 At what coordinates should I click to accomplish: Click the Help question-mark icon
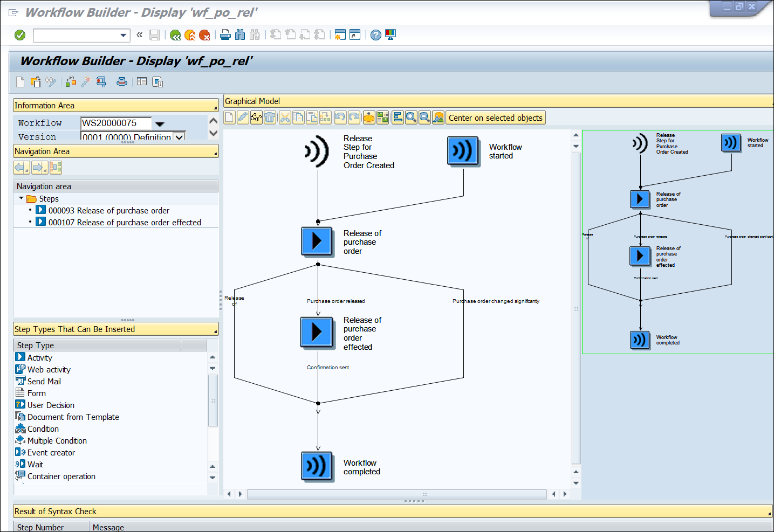[375, 34]
